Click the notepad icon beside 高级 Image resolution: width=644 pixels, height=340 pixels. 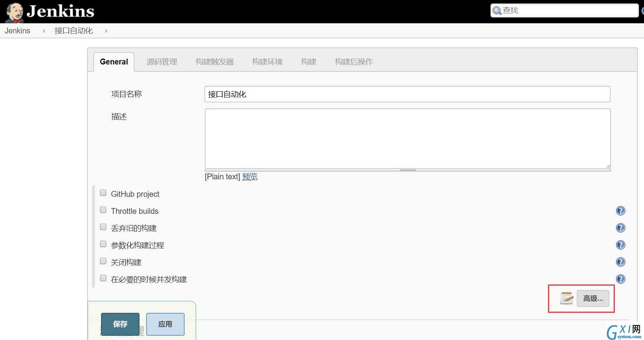(x=567, y=298)
